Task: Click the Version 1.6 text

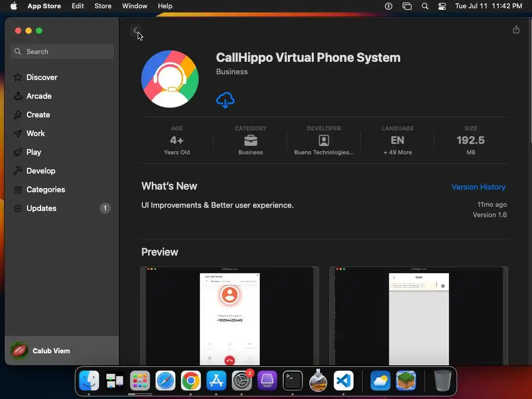Action: coord(489,215)
